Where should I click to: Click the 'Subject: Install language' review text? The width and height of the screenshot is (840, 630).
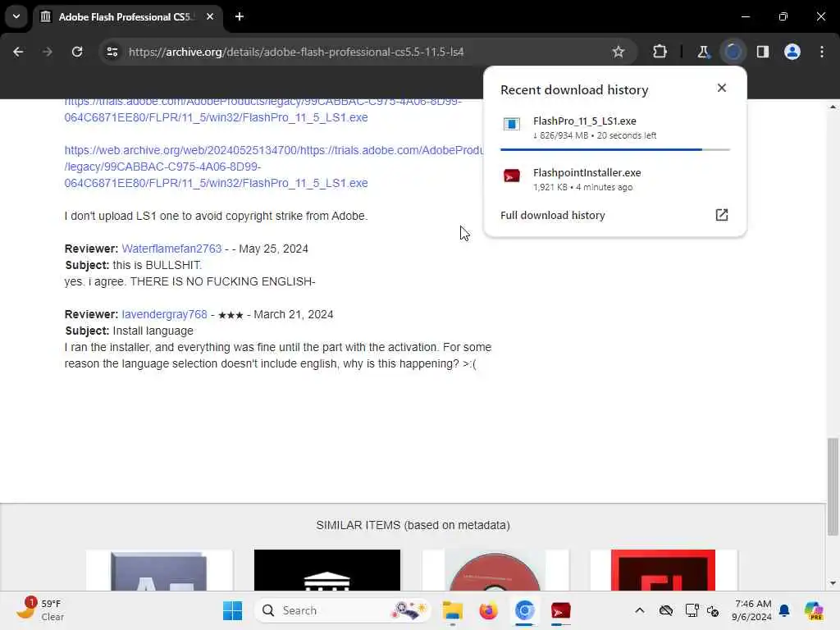click(x=129, y=331)
